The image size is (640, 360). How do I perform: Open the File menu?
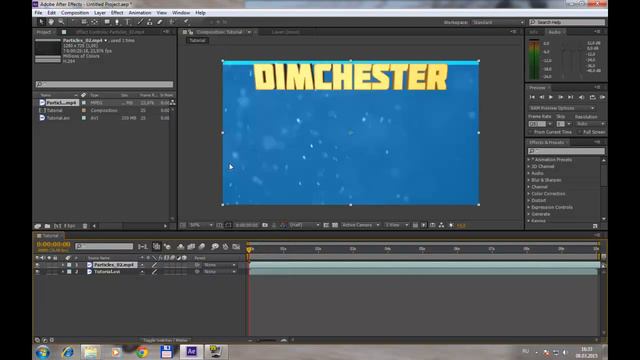[x=38, y=13]
